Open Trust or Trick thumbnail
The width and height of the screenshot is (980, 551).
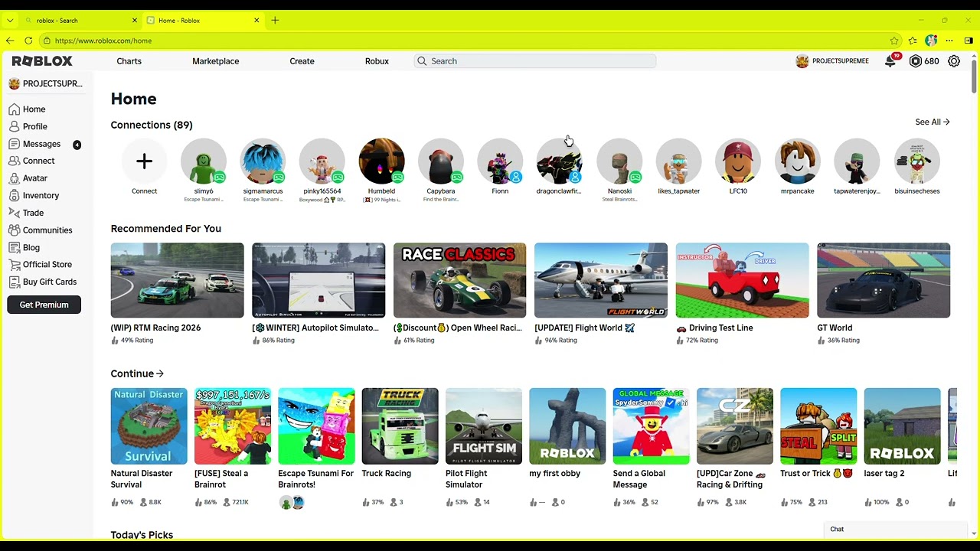point(818,426)
